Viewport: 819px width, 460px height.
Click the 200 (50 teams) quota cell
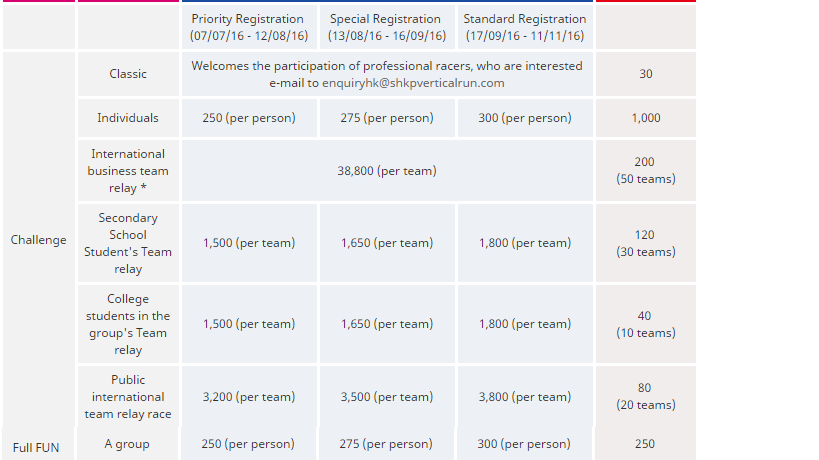pyautogui.click(x=646, y=171)
